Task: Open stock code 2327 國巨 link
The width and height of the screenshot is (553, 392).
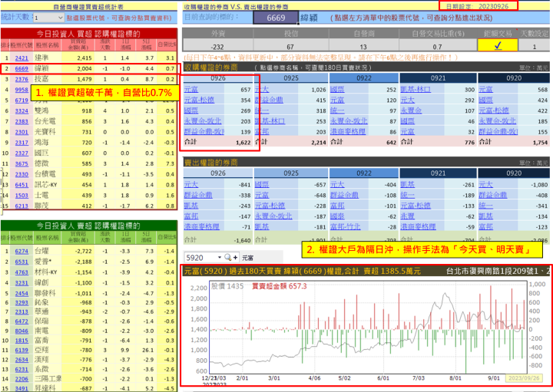Action: tap(22, 153)
